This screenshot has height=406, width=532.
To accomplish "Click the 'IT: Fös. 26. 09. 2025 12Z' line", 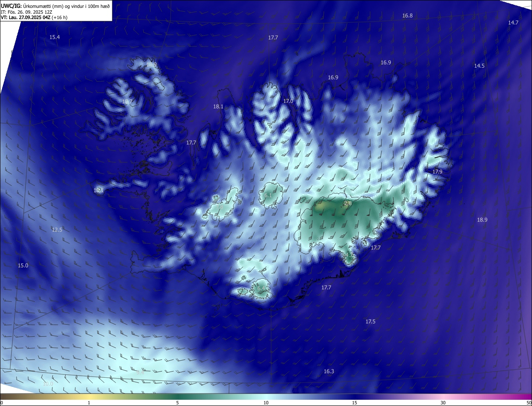I will pos(26,12).
